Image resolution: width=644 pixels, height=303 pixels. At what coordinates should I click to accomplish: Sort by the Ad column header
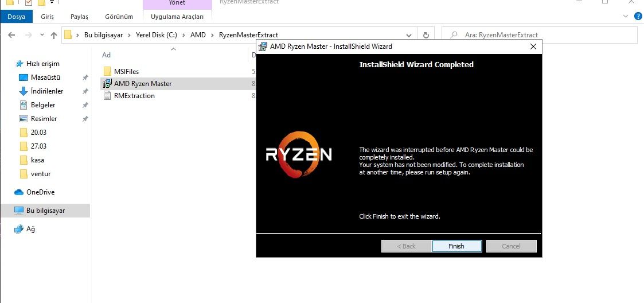pyautogui.click(x=106, y=55)
